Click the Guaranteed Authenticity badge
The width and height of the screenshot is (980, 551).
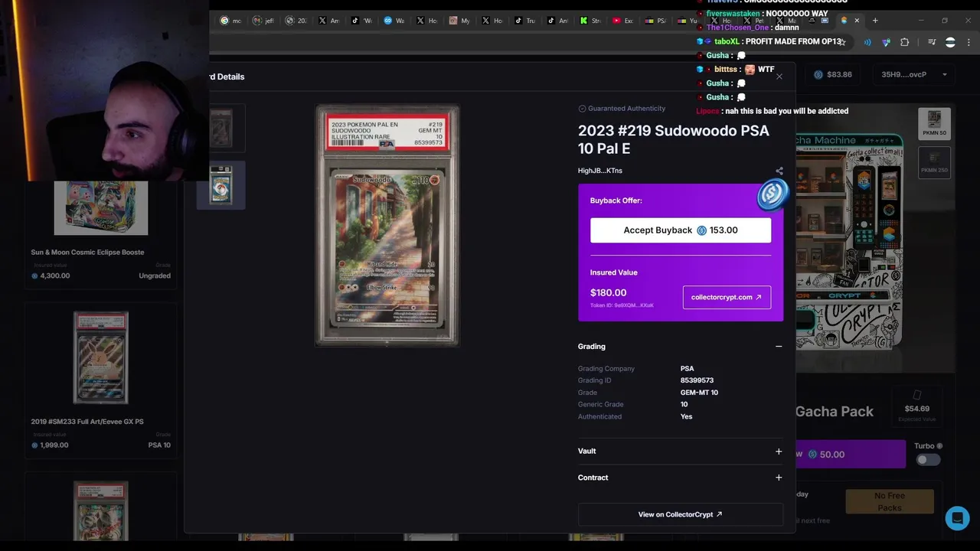click(622, 109)
